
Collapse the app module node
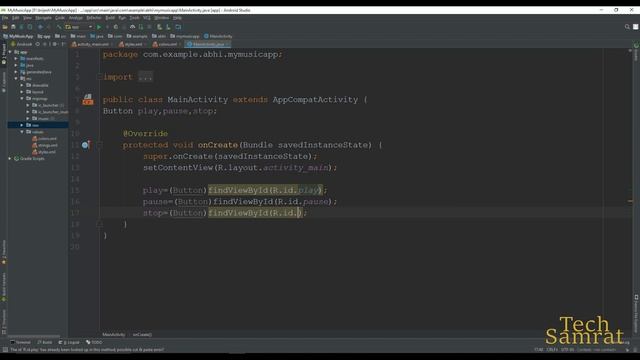(10, 52)
